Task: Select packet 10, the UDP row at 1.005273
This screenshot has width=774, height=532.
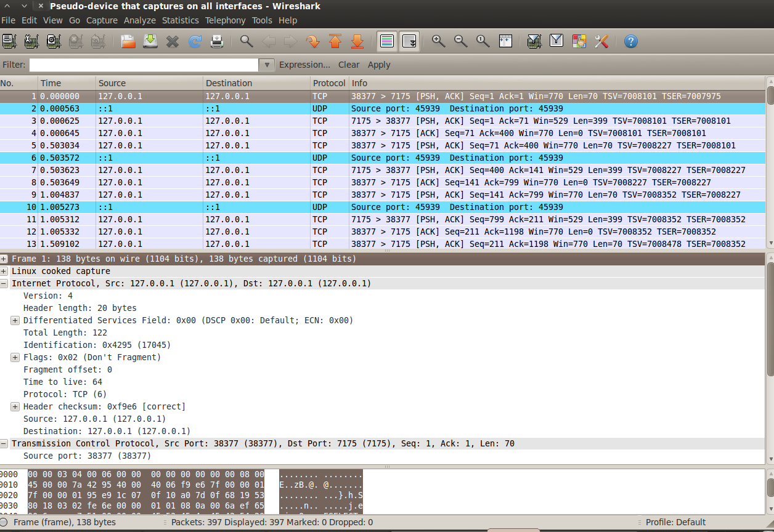Action: point(383,207)
